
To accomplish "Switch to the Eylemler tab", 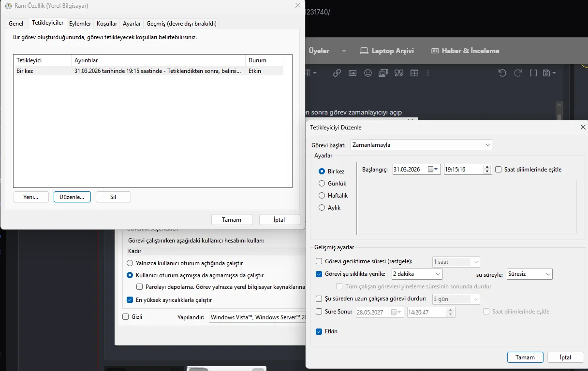I will pyautogui.click(x=80, y=24).
